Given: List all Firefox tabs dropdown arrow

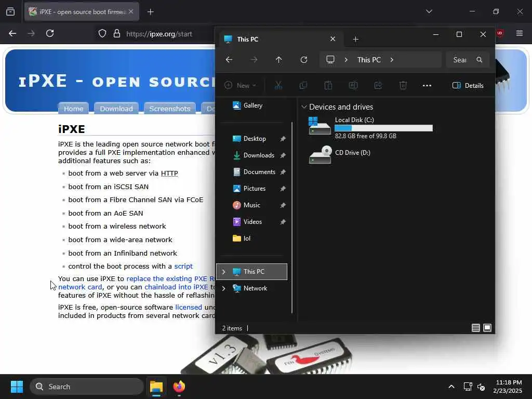Looking at the screenshot, I should point(429,11).
